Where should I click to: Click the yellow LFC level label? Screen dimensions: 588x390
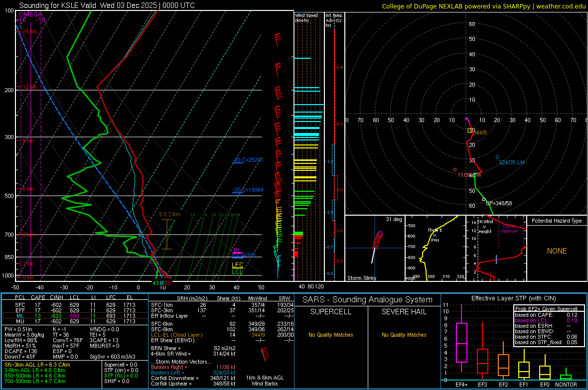pyautogui.click(x=237, y=265)
